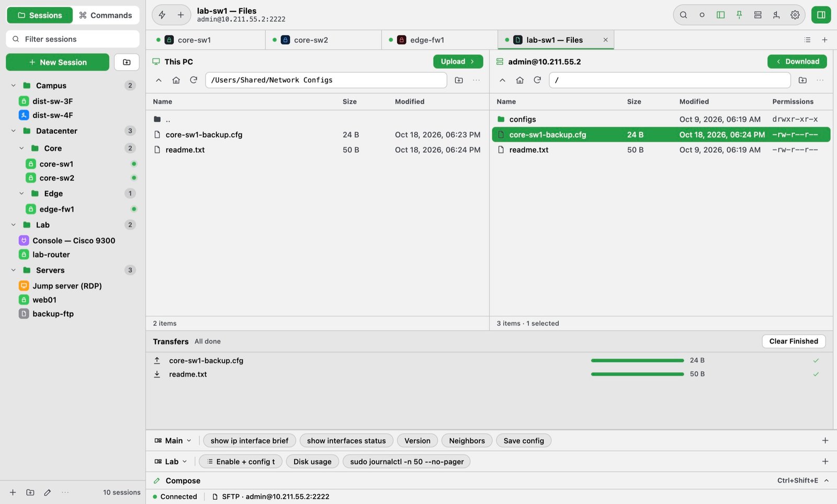Click the Download button
Screen dimensions: 837x504
coord(797,62)
